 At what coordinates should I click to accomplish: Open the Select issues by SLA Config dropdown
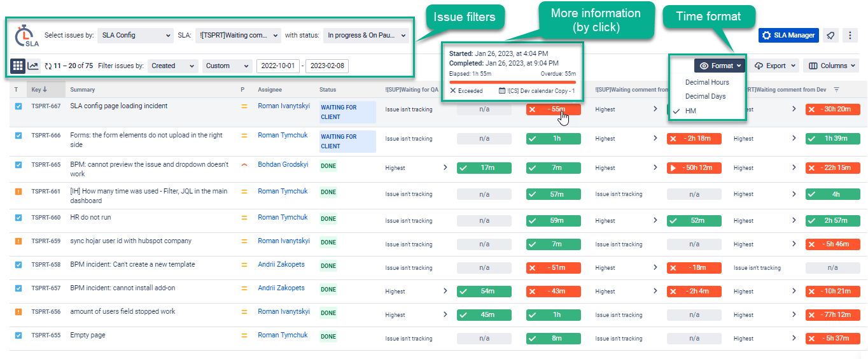(x=136, y=36)
